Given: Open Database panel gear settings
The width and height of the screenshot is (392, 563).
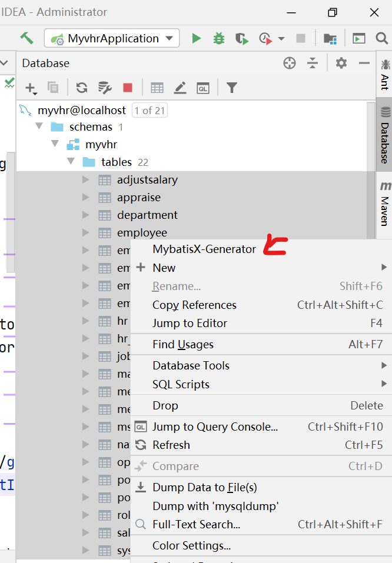Looking at the screenshot, I should click(341, 63).
